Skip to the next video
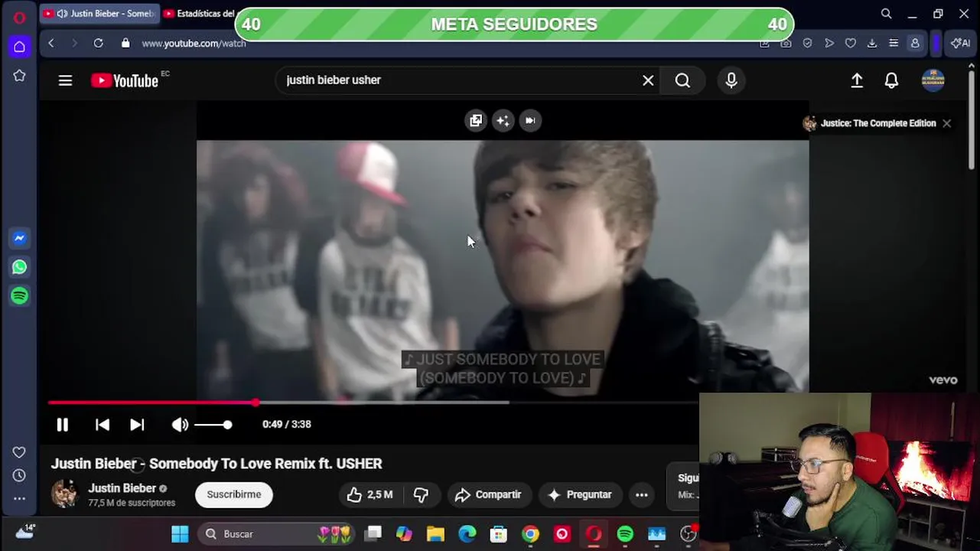 point(137,424)
